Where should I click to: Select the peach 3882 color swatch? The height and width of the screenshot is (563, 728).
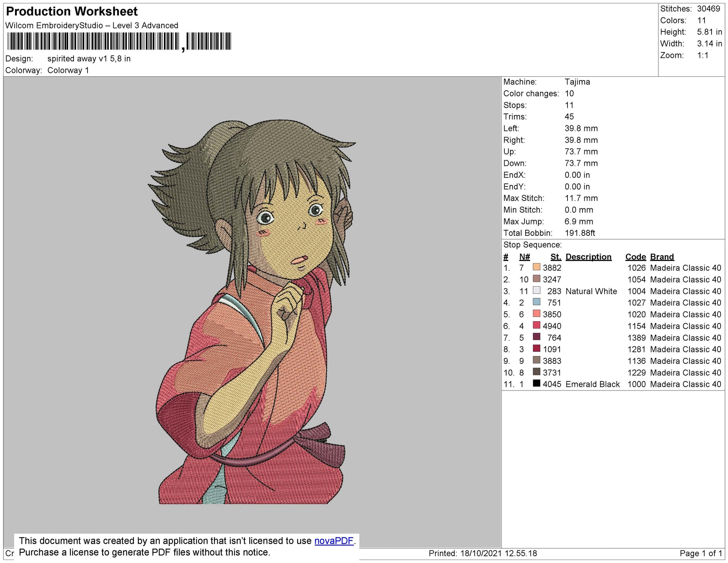pos(536,267)
